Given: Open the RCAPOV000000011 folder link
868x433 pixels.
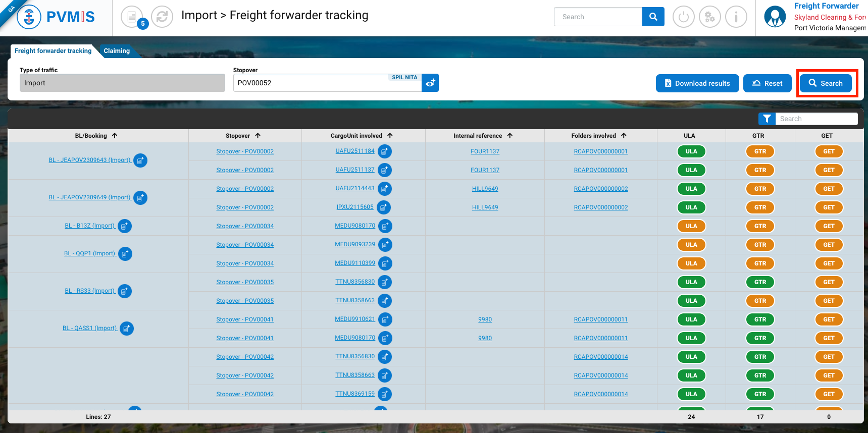Looking at the screenshot, I should (600, 319).
